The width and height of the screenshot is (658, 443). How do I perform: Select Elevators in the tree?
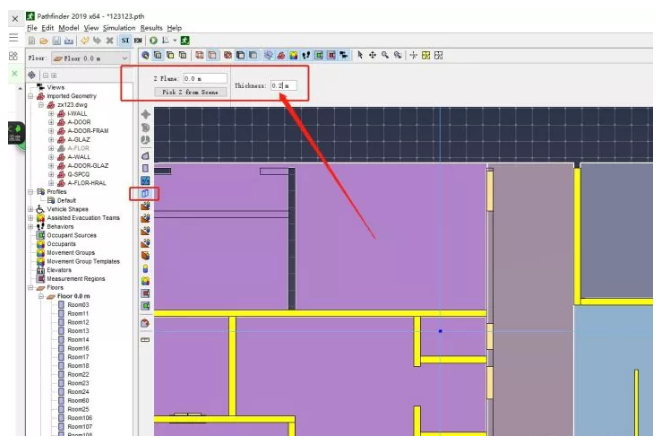tap(59, 270)
